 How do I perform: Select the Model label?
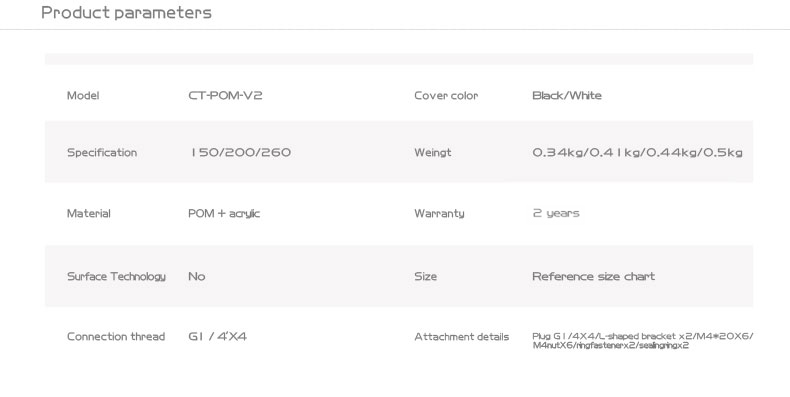(83, 96)
